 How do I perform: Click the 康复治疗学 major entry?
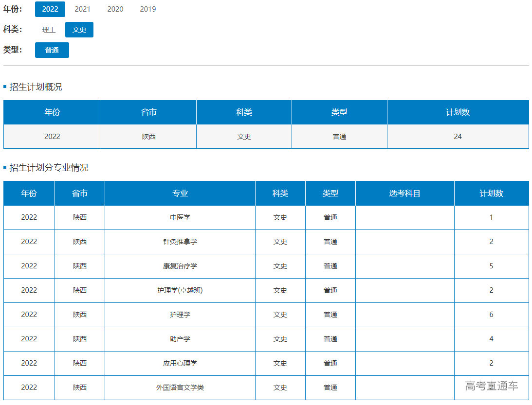[x=180, y=266]
